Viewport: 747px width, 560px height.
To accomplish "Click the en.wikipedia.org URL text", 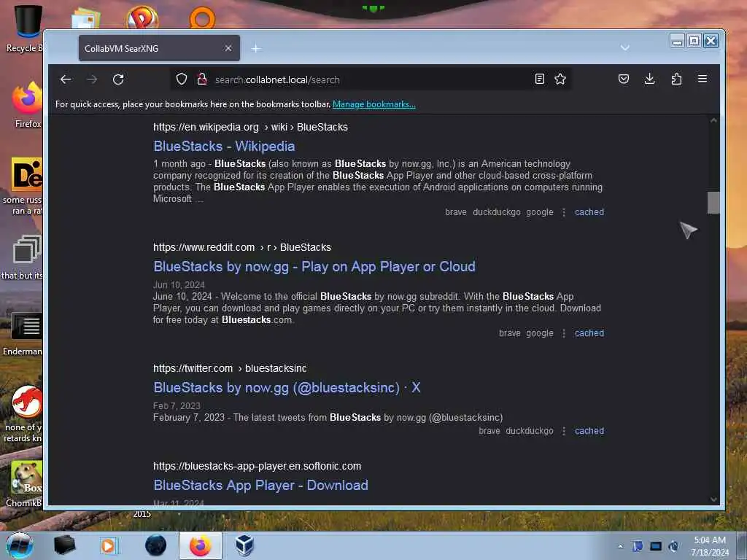I will point(251,127).
